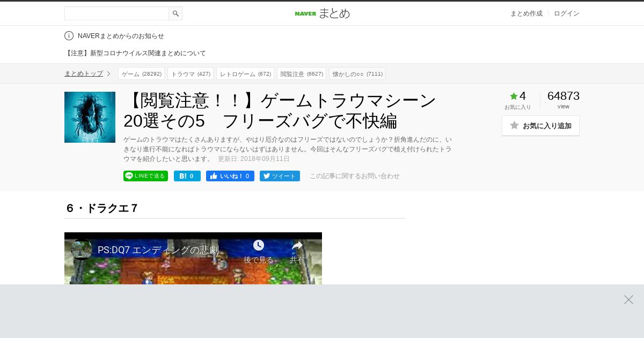Screen dimensions: 644x338
Task: Click Facebook いいね！ button
Action: 230,176
